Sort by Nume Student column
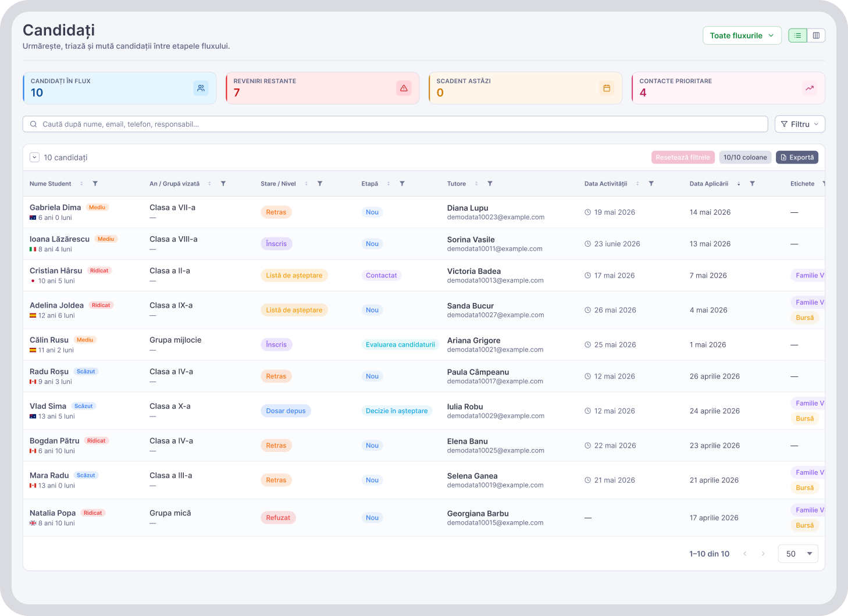848x616 pixels. coord(81,184)
